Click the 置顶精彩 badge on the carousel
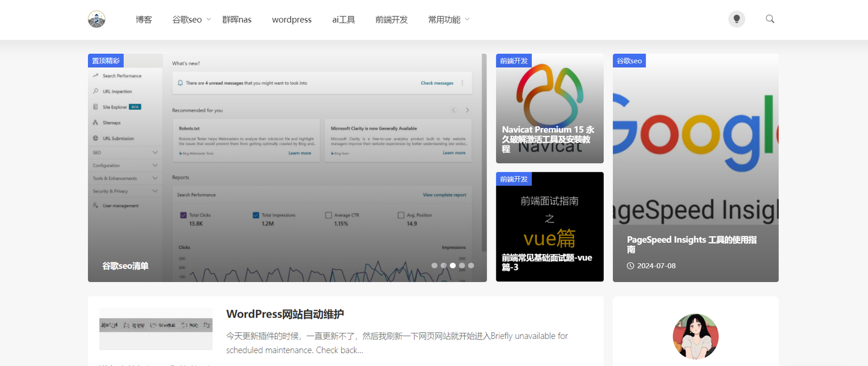The width and height of the screenshot is (868, 366). [106, 60]
